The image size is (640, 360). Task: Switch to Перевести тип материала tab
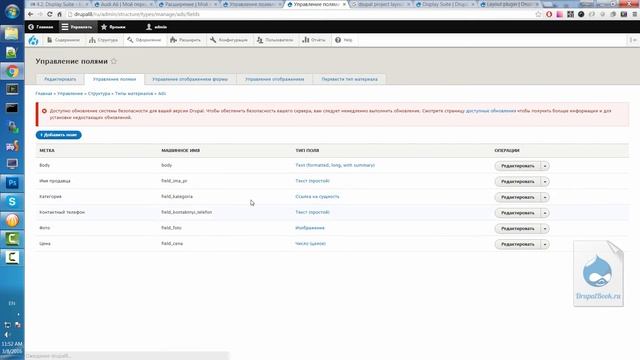point(349,79)
